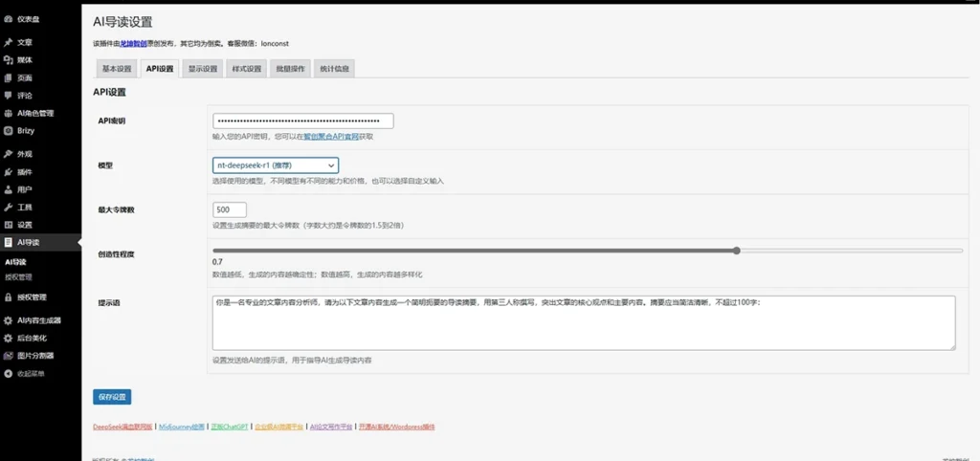Screen dimensions: 980x461
Task: Click the 评论 comments icon
Action: click(x=9, y=96)
